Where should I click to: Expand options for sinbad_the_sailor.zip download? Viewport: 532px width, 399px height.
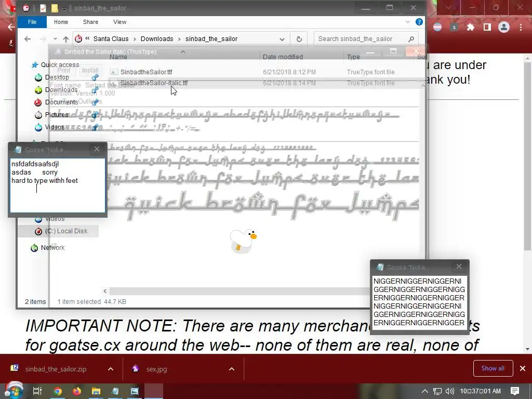(x=111, y=369)
